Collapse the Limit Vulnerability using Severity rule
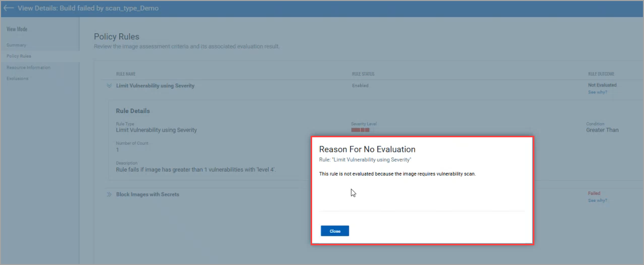Image resolution: width=644 pixels, height=265 pixels. [109, 86]
